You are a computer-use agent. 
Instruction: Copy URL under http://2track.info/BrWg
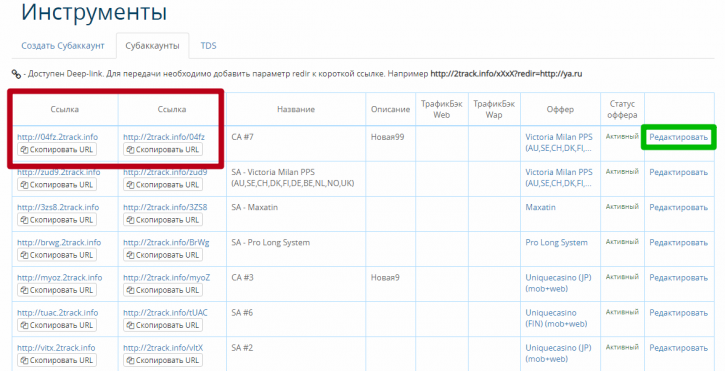(163, 255)
